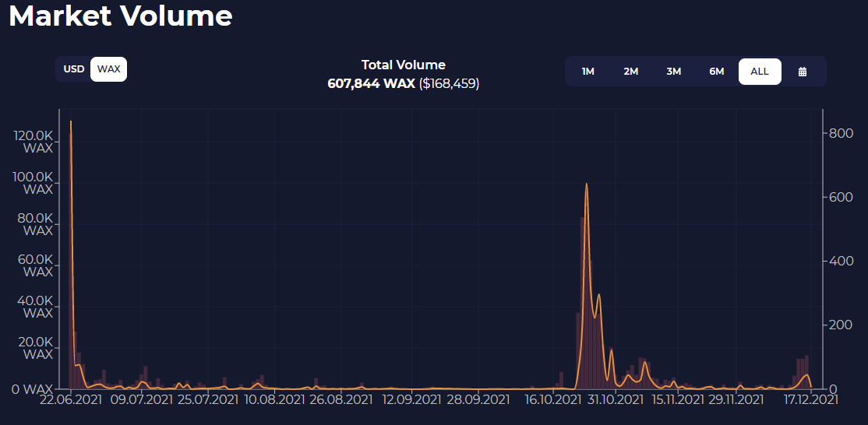Click the 607,844 WAX total value
The height and width of the screenshot is (425, 868).
371,84
